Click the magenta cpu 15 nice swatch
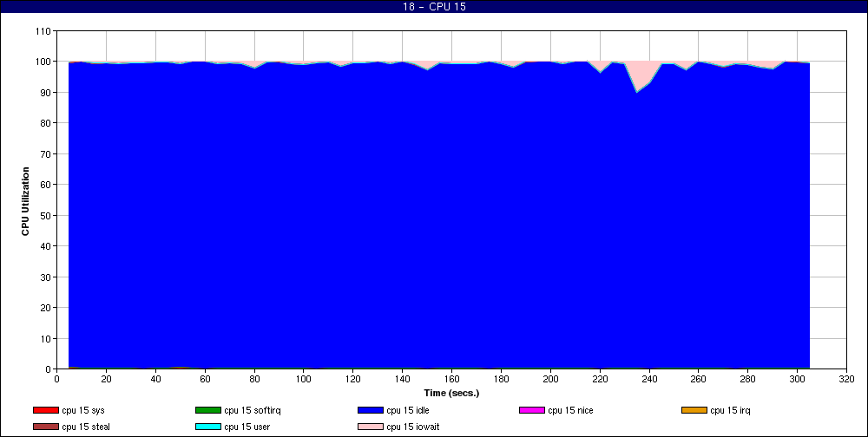This screenshot has width=868, height=437. [532, 410]
